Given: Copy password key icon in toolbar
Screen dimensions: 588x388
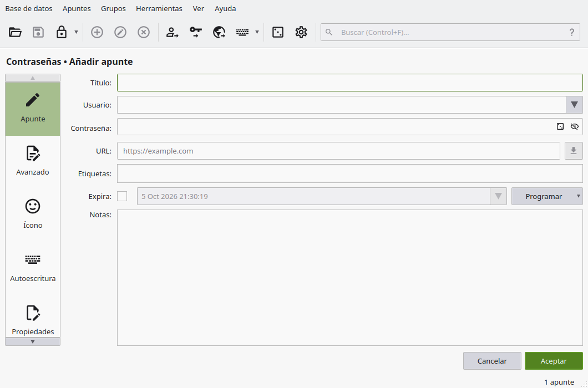Looking at the screenshot, I should click(x=196, y=32).
